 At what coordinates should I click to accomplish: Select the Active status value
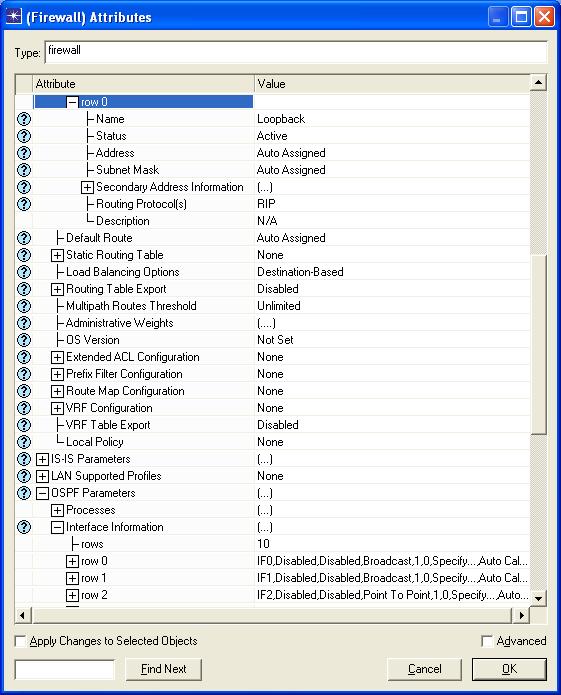(272, 136)
